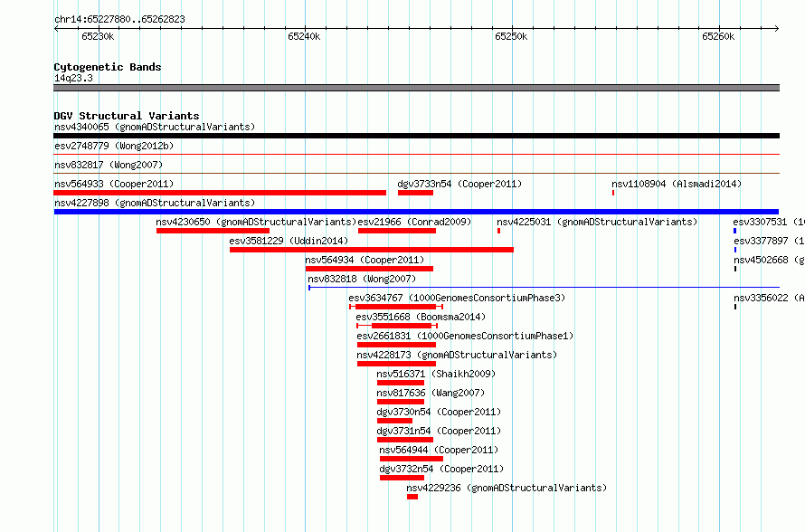Open nsv564934 (Cooper2011) label
The image size is (805, 532).
coord(365,260)
